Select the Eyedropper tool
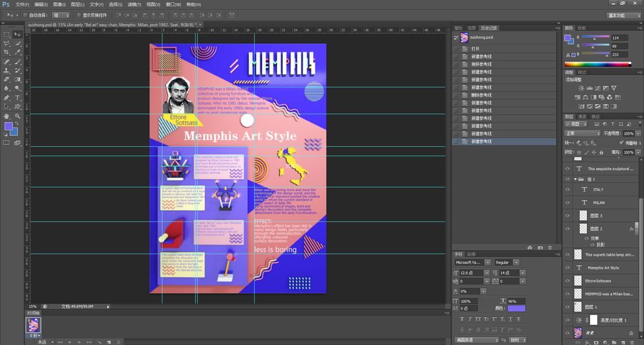This screenshot has width=644, height=345. 17,53
